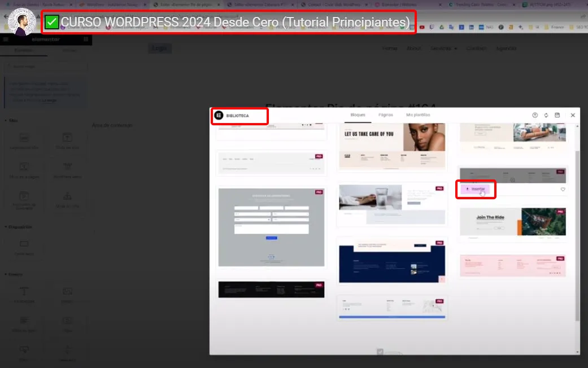Select the page title widget
Viewport: 588px width, 368px height.
(x=24, y=170)
